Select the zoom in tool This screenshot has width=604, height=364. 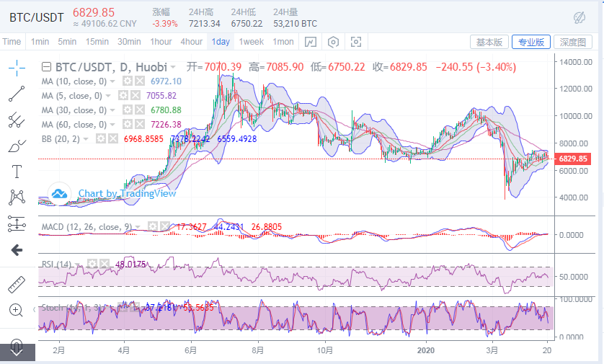point(16,310)
